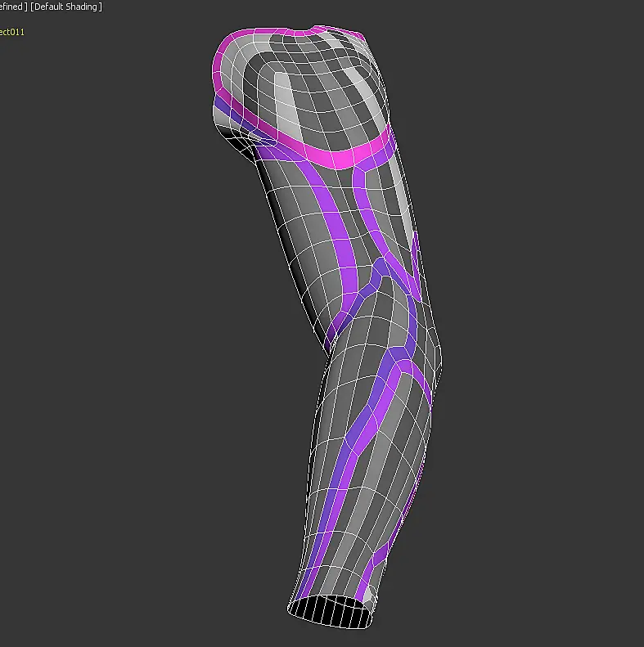644x647 pixels.
Task: Click empty viewport background right of the arm
Action: [x=537, y=330]
